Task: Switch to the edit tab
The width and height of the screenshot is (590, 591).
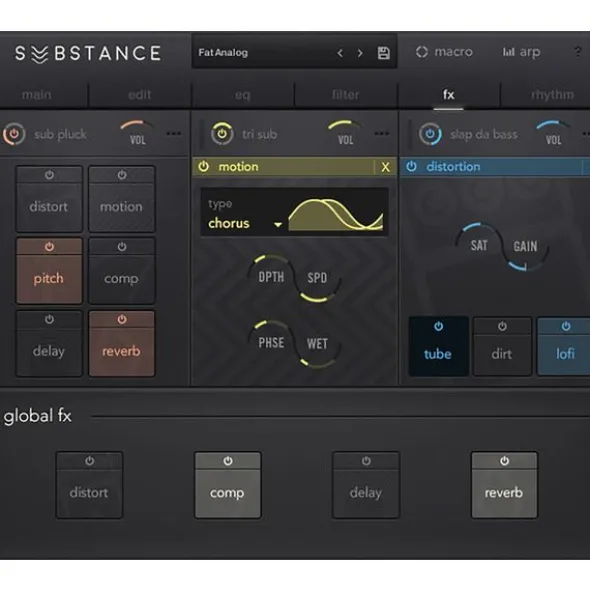Action: pos(139,95)
